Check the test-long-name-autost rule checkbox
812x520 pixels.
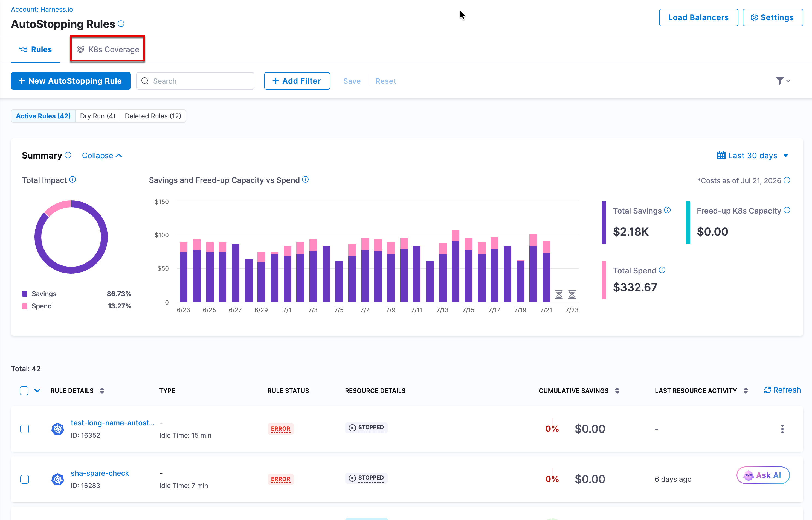25,429
